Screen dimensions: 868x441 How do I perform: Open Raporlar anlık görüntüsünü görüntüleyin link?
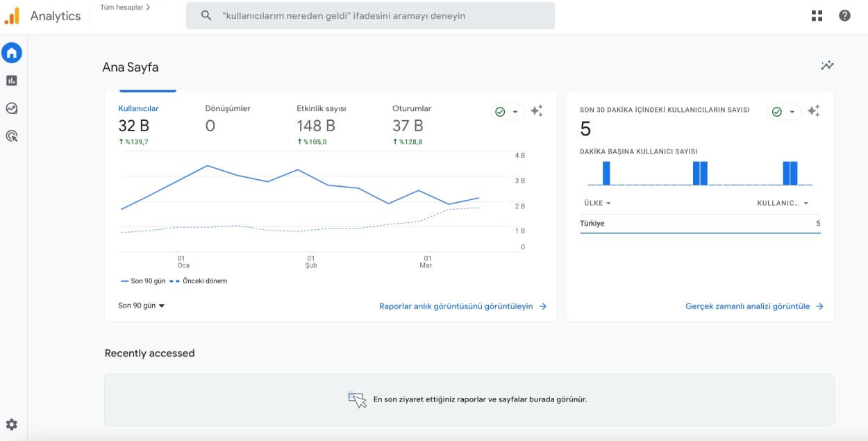462,306
